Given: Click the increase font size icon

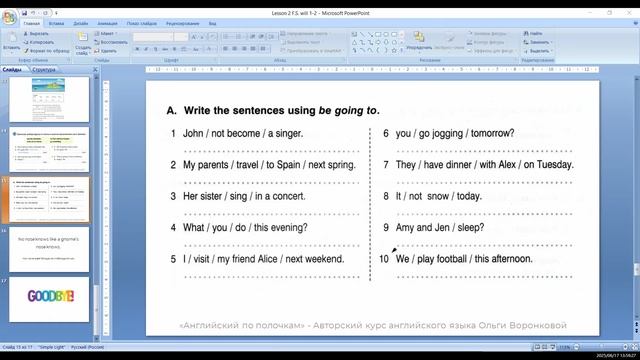Looking at the screenshot, I should (x=194, y=37).
